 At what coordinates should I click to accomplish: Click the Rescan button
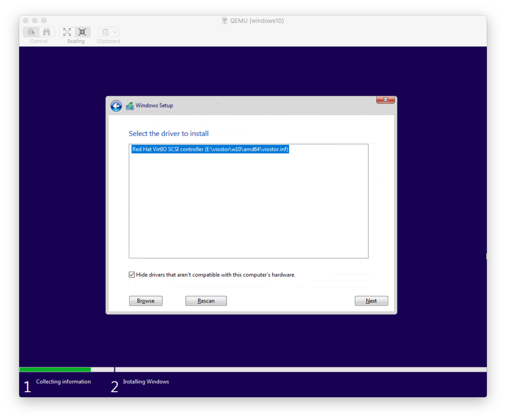[206, 301]
